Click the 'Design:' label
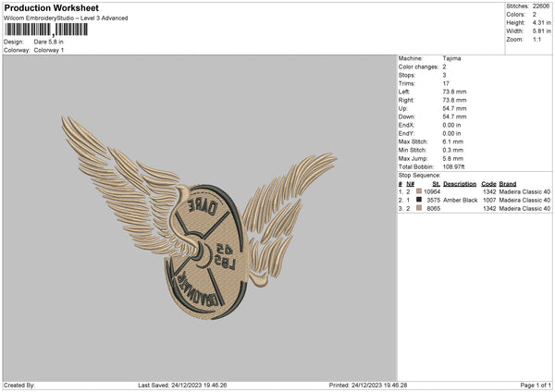The width and height of the screenshot is (555, 392). [x=14, y=42]
